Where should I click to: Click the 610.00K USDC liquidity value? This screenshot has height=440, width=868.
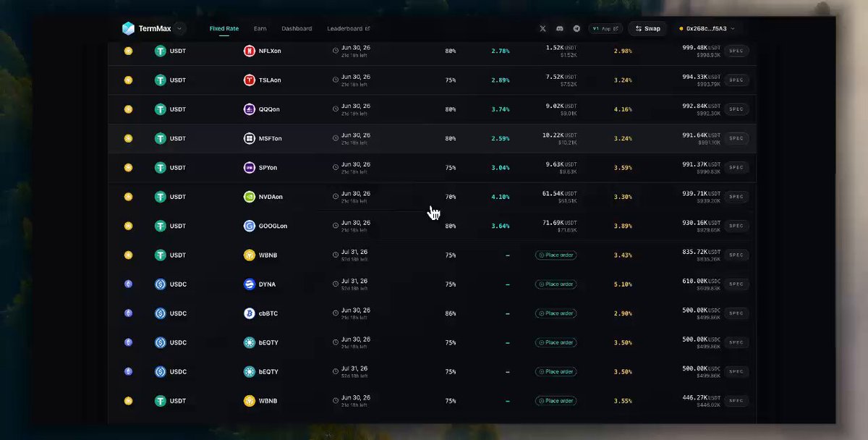point(701,281)
